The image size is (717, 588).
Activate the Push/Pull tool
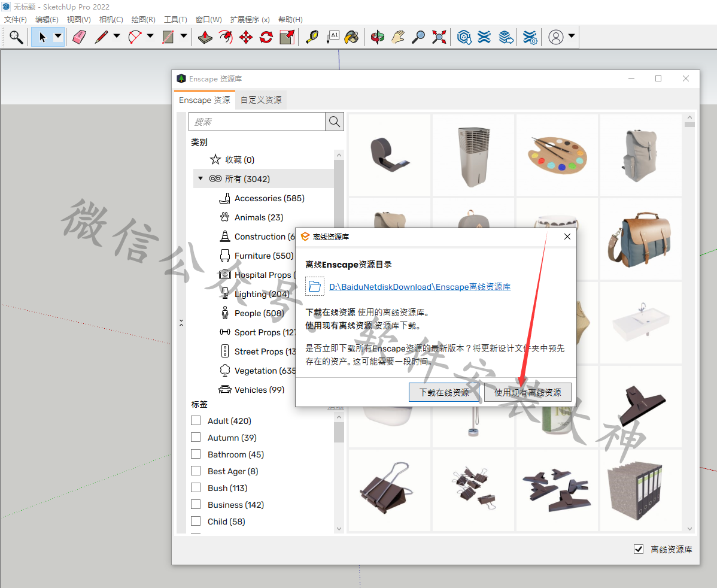tap(205, 37)
